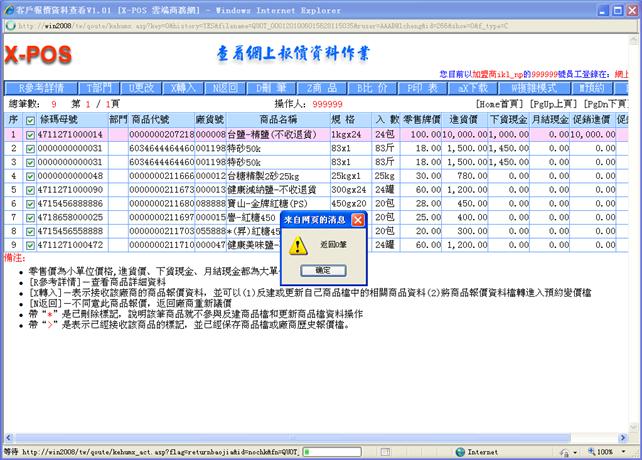Uncheck the checkbox for row 5

29,189
